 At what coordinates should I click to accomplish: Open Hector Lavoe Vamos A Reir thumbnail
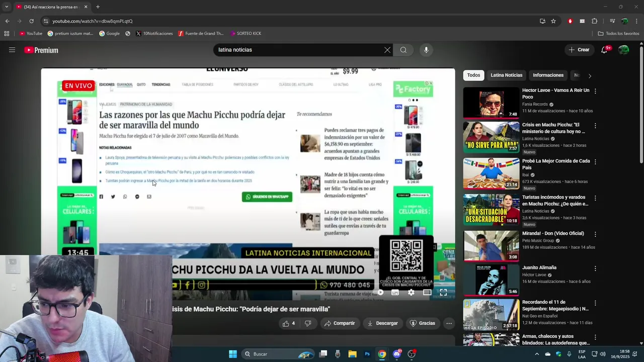pos(491,103)
